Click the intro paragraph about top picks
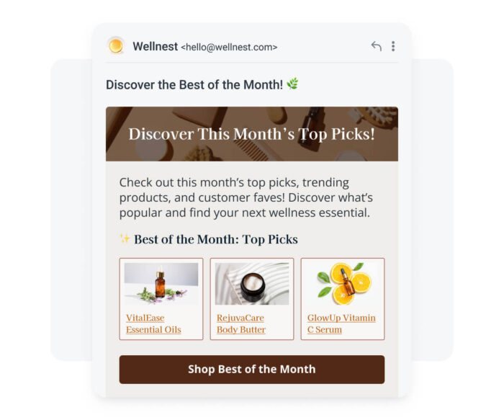Viewport: 504px width, 420px height. click(x=246, y=197)
